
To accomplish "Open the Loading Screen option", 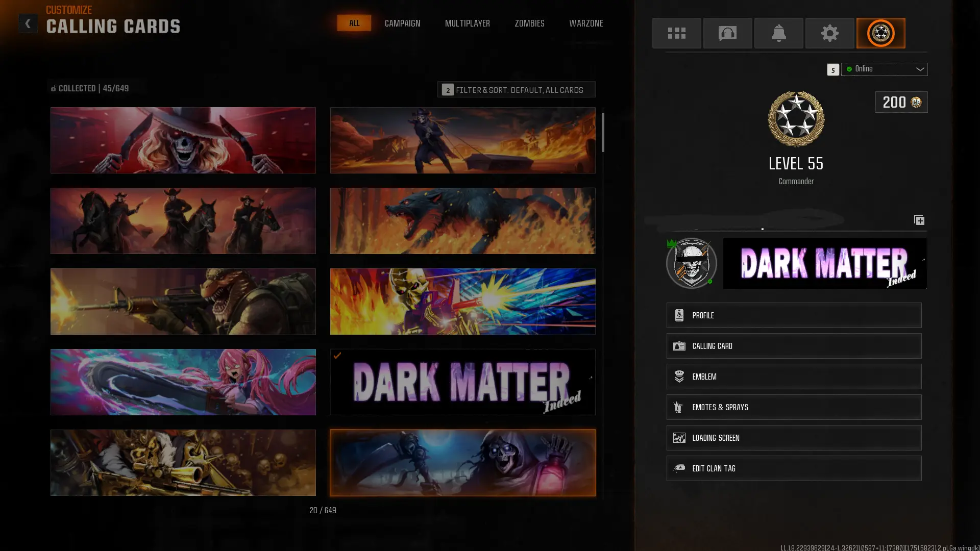I will [794, 438].
